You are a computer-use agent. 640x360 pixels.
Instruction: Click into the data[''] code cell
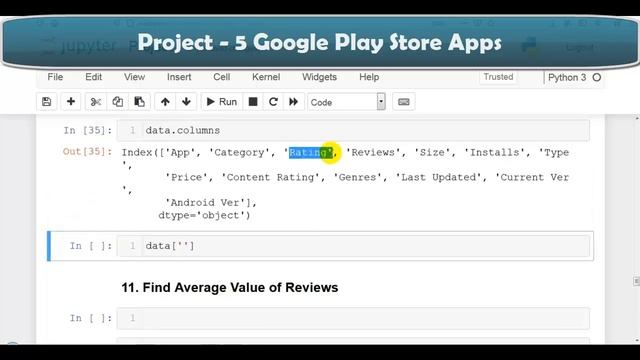pos(353,246)
